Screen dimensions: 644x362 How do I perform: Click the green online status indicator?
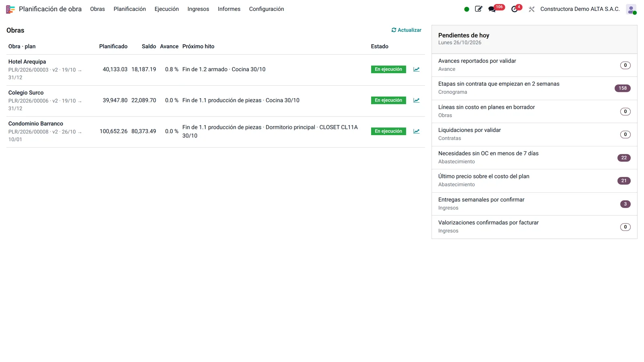[x=466, y=9]
